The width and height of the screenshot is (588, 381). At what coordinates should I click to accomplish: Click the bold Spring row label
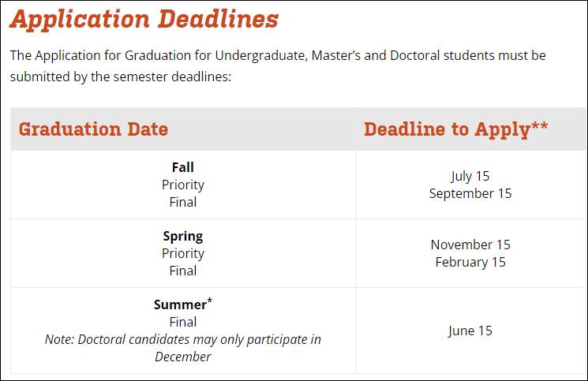coord(182,236)
